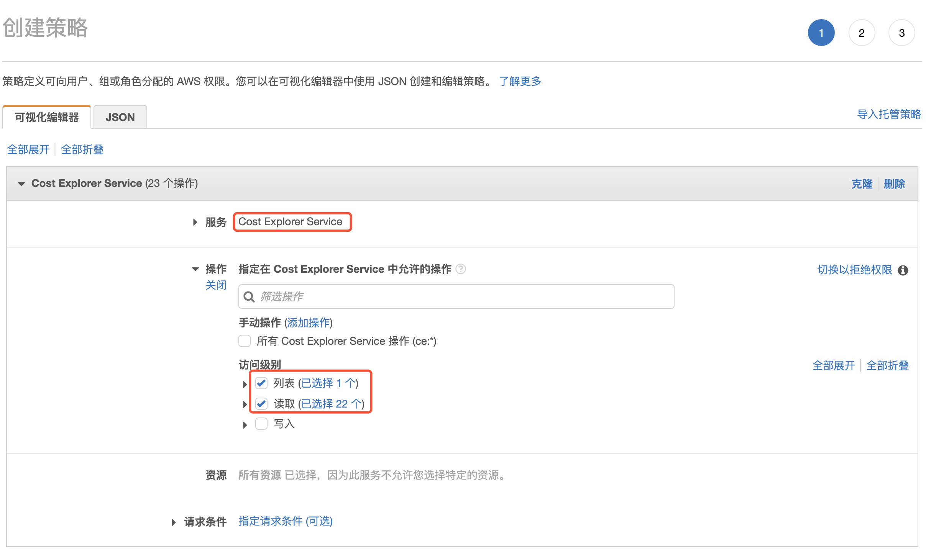Click 导入托管策略 link
Screen dimensions: 926x560
(x=889, y=114)
